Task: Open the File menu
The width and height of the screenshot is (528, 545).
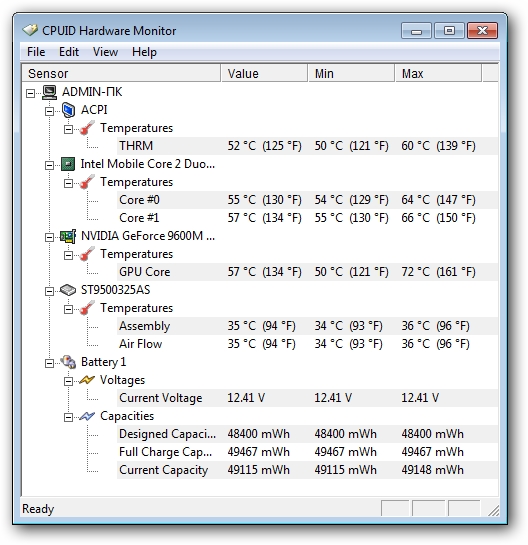Action: 36,52
